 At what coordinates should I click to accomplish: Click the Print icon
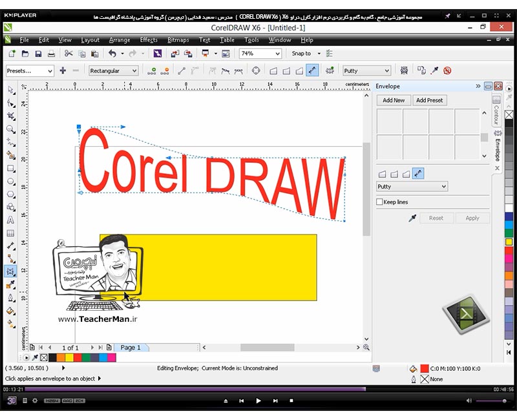pyautogui.click(x=51, y=54)
